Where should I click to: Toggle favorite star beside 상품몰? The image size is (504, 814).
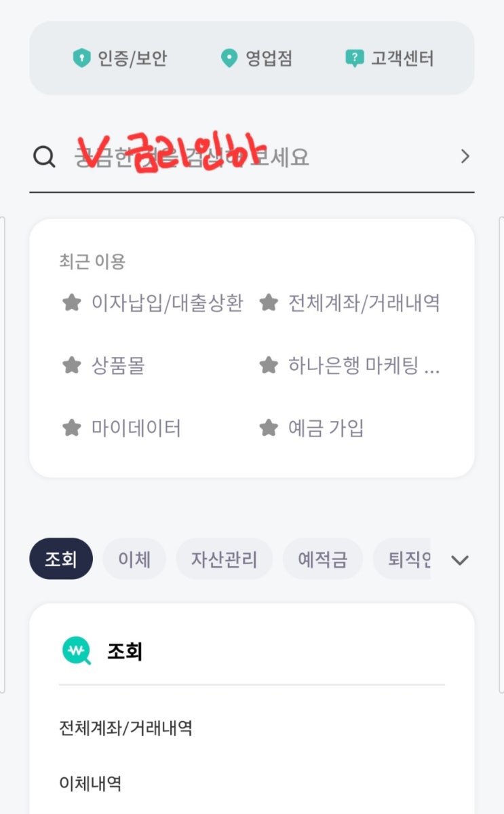tap(71, 366)
